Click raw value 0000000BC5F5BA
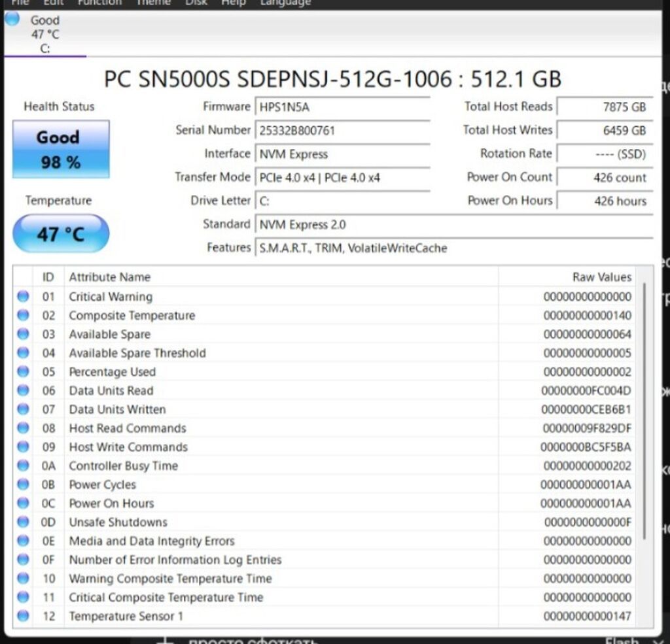Image resolution: width=670 pixels, height=644 pixels. [586, 447]
